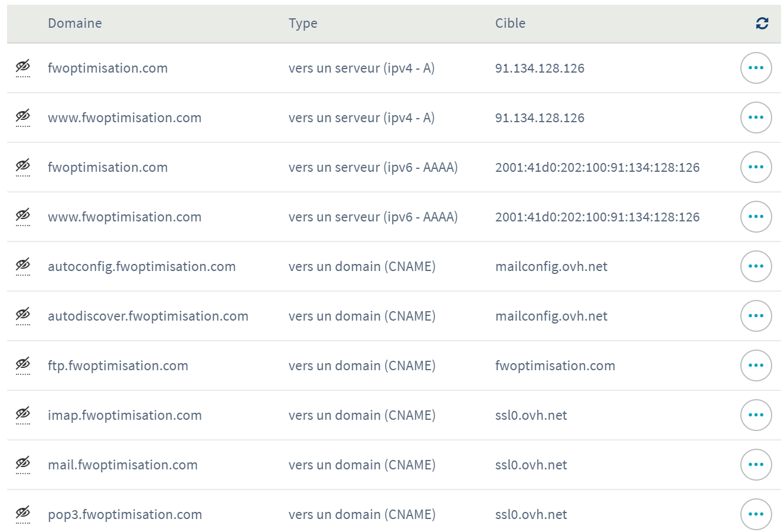Click hidden-eye icon beside pop3.fwoptimisation.com
This screenshot has width=784, height=532.
(23, 513)
